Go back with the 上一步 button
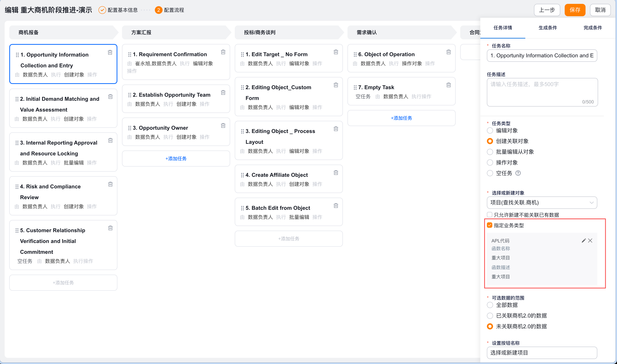 pyautogui.click(x=547, y=10)
